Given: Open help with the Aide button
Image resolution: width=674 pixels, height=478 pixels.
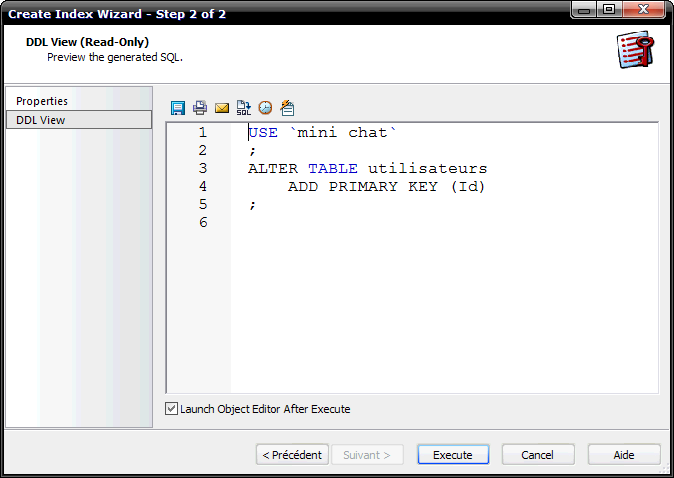Looking at the screenshot, I should (x=623, y=455).
